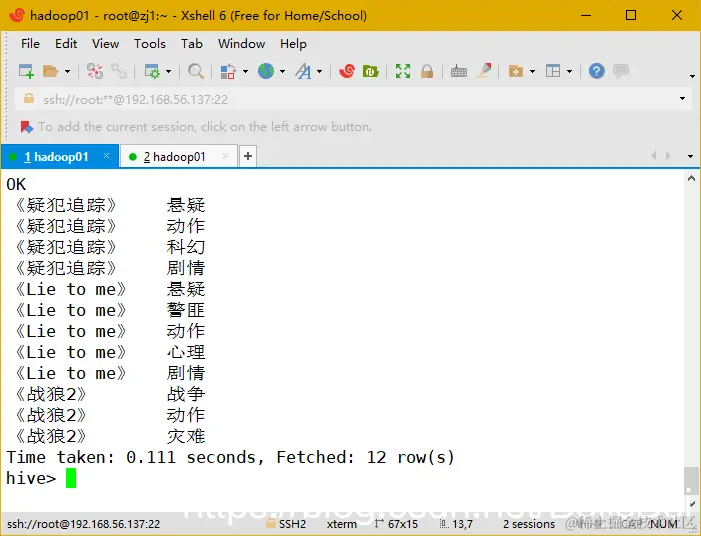Click the Disconnect toolbar icon
This screenshot has height=536, width=701.
[x=95, y=71]
